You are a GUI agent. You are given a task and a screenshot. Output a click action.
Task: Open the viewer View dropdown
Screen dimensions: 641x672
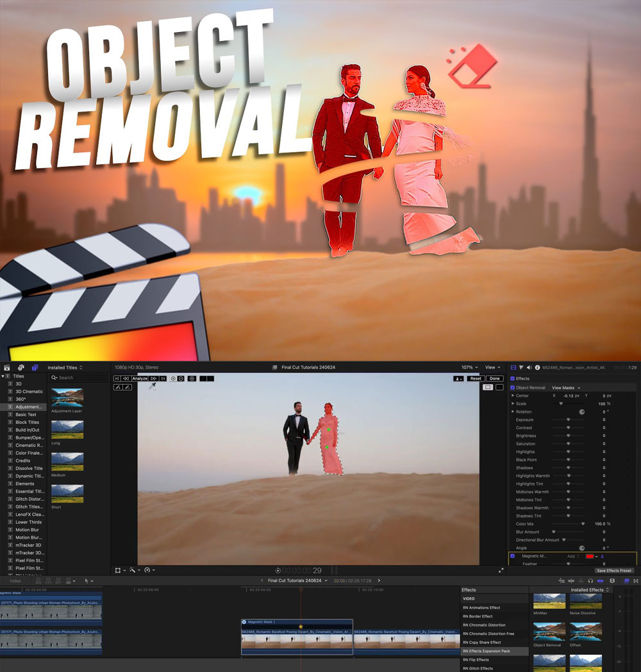click(492, 367)
